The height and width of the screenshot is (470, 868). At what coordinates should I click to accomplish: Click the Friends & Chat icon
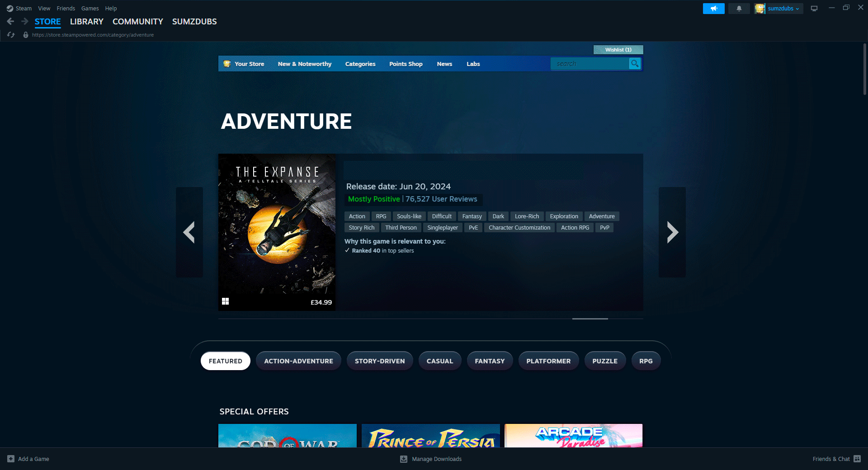(x=857, y=459)
